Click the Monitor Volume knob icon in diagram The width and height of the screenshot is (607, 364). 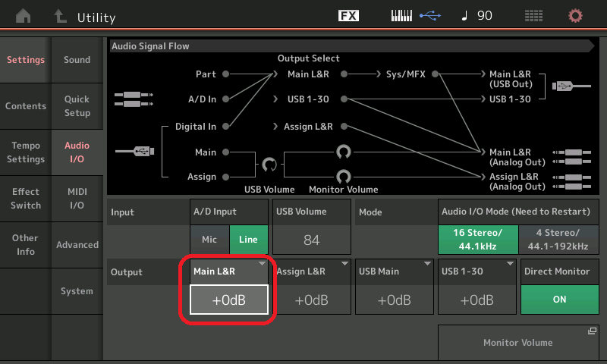click(344, 176)
